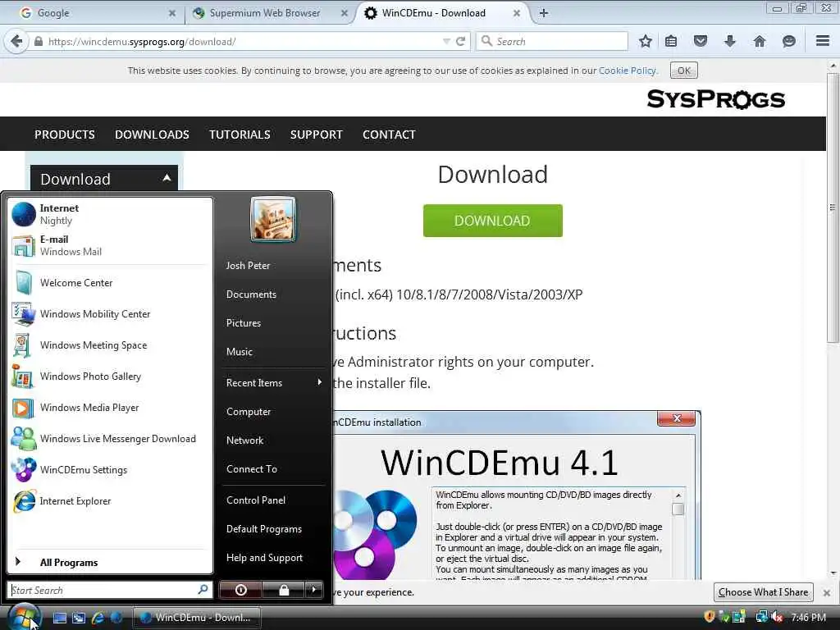Launch Internet Explorer from the Start menu
Viewport: 840px width, 630px height.
(110, 501)
